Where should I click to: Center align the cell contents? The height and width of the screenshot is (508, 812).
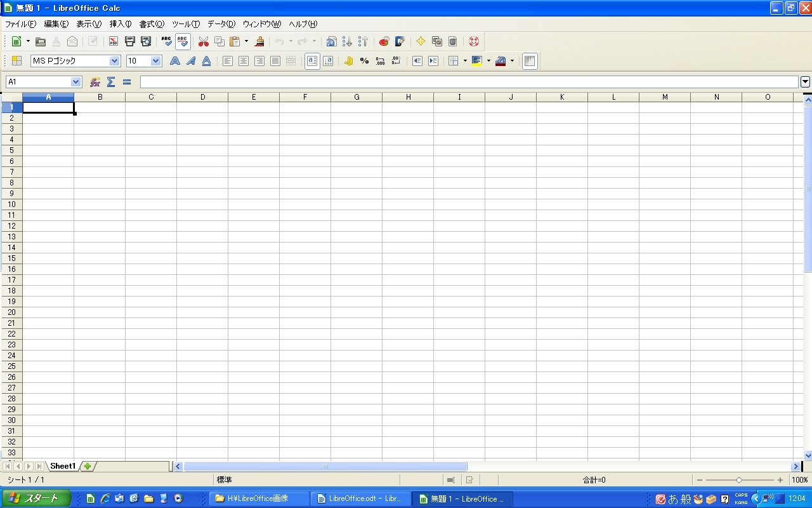244,61
